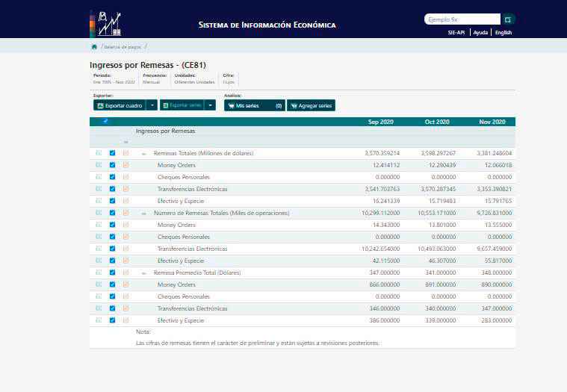Open the Ayuda menu link
This screenshot has height=392, width=567.
(x=480, y=33)
